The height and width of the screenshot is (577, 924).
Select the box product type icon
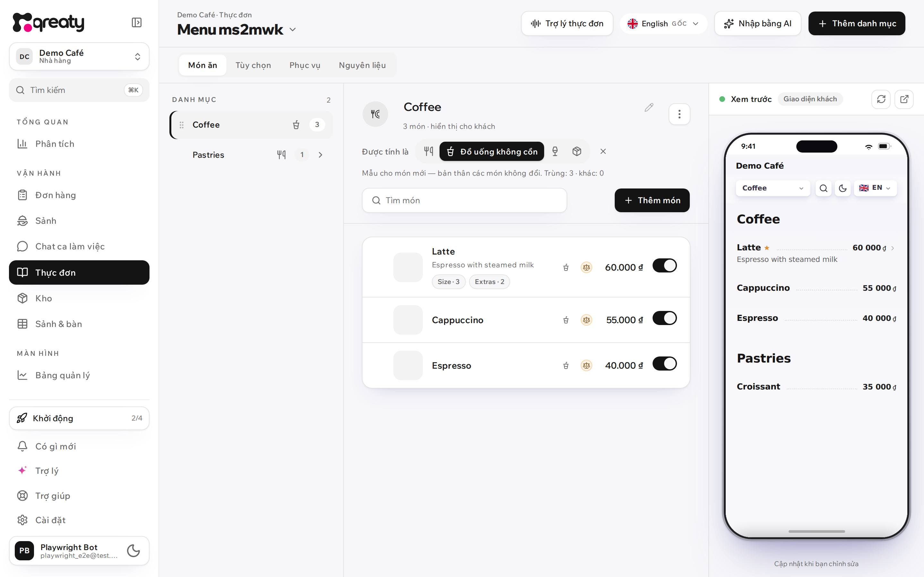(577, 152)
